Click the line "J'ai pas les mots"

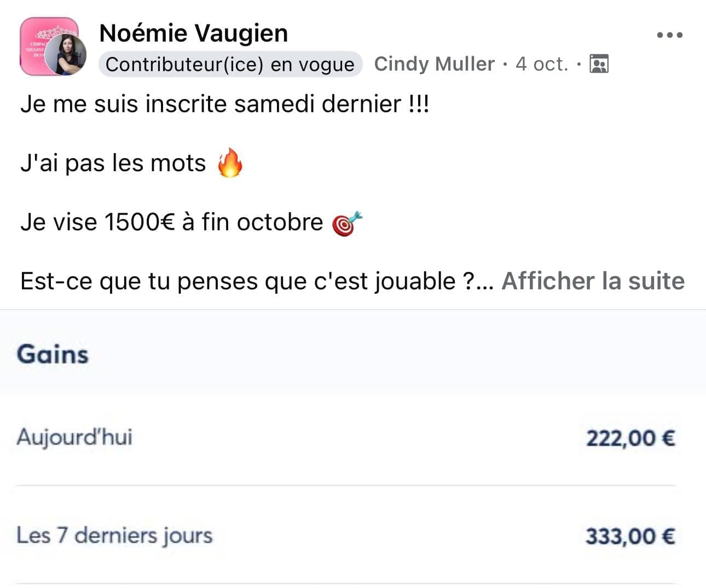(x=113, y=163)
